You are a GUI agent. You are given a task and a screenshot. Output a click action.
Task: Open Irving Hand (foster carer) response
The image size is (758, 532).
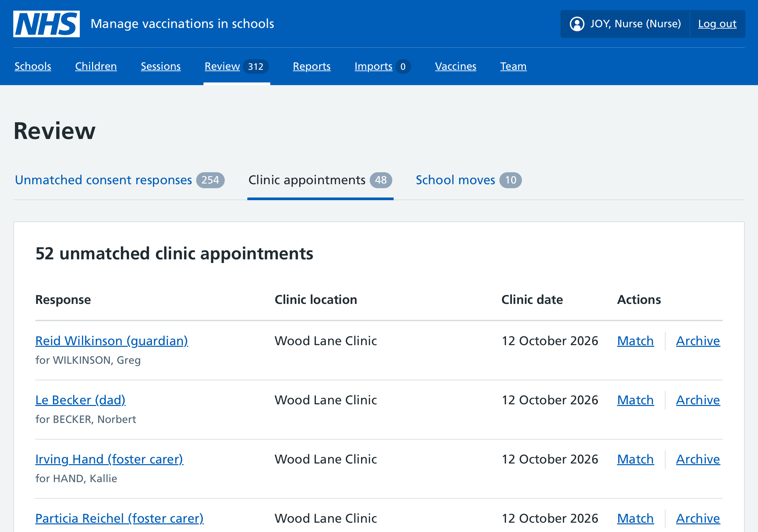[x=109, y=459]
